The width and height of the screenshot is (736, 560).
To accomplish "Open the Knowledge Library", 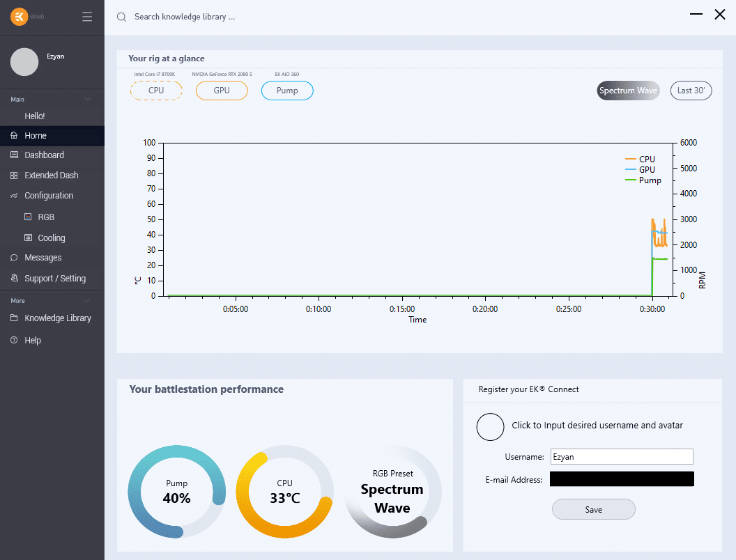I will point(52,318).
